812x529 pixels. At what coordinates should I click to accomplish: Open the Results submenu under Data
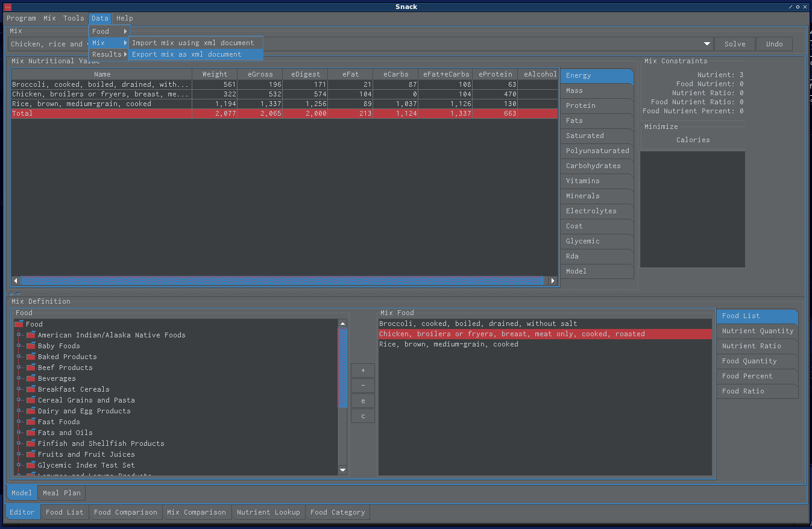(x=109, y=54)
